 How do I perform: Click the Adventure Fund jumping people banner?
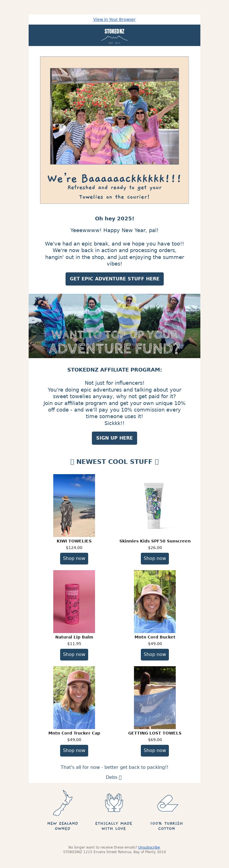point(114,326)
